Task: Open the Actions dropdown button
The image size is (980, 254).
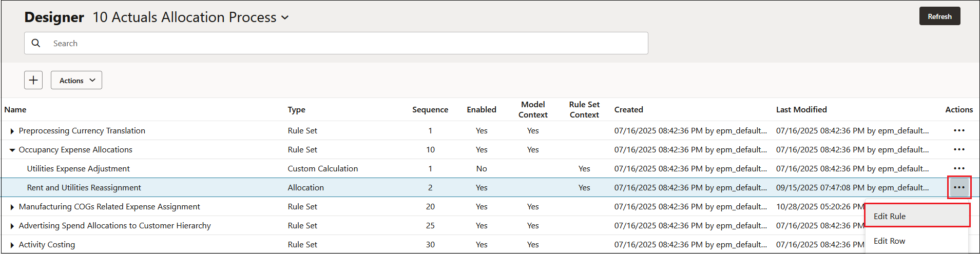Action: pos(76,80)
